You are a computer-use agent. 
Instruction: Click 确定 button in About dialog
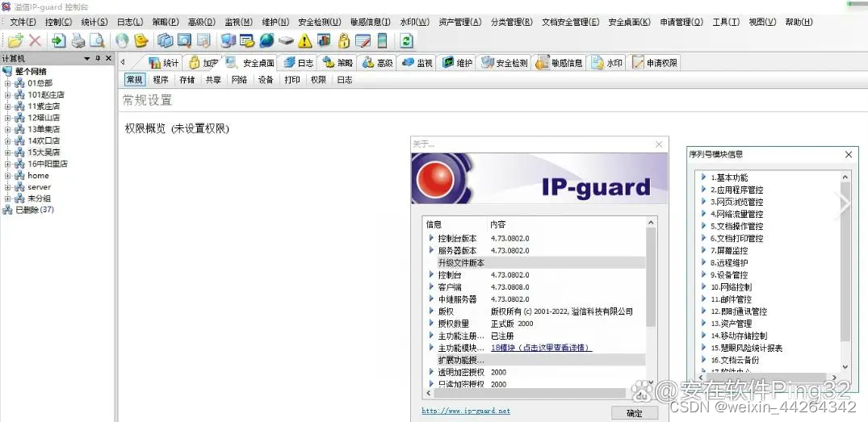coord(635,413)
